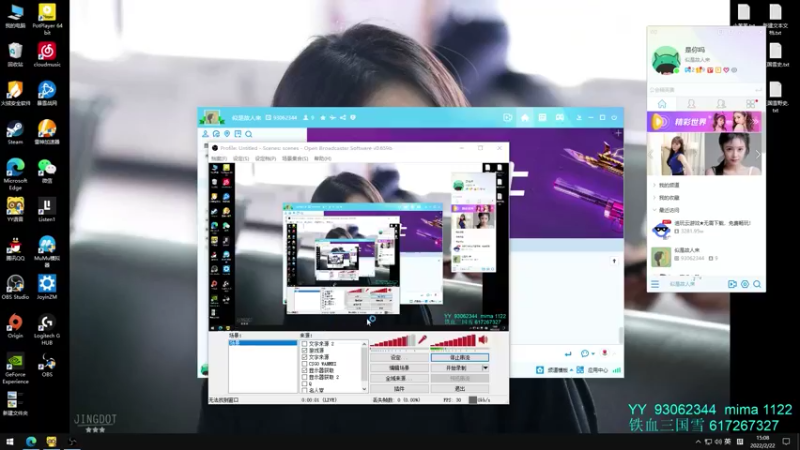The image size is (800, 450).
Task: Enable the CSGO WARMUP source checkbox
Action: pyautogui.click(x=305, y=364)
